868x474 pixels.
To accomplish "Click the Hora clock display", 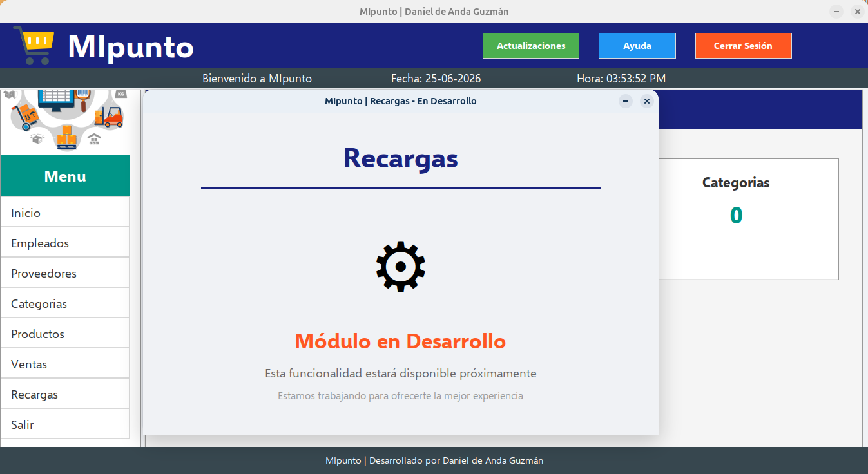I will coord(621,79).
